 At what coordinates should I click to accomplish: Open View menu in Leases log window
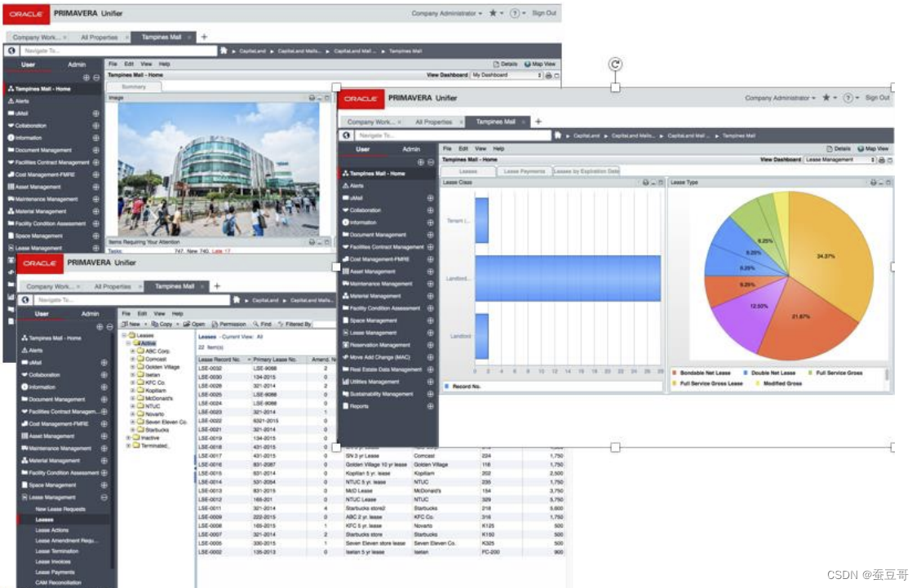[x=159, y=314]
